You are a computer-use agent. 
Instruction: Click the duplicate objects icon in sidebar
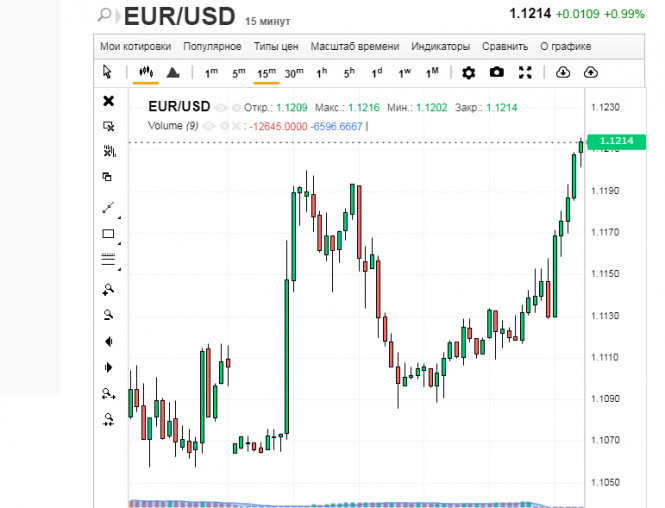point(107,176)
